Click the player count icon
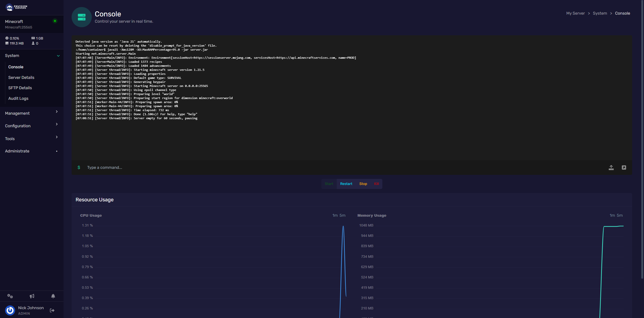Viewport: 644px width, 318px height. (x=33, y=43)
